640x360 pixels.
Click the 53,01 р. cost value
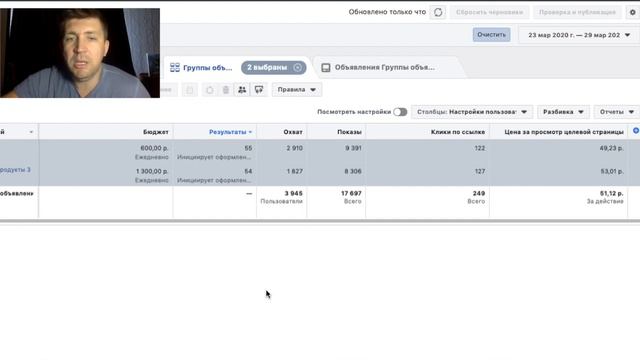point(611,171)
